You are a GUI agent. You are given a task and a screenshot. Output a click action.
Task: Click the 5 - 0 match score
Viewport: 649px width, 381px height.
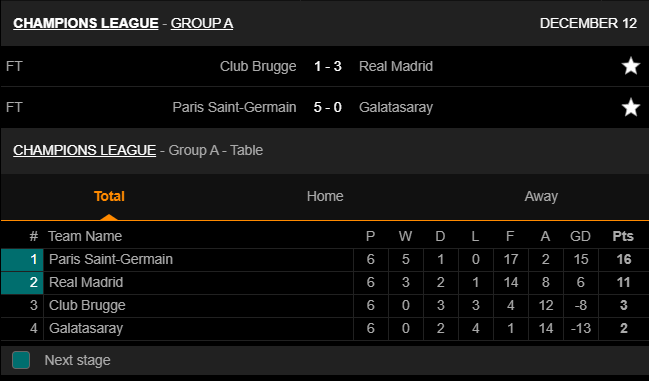328,107
